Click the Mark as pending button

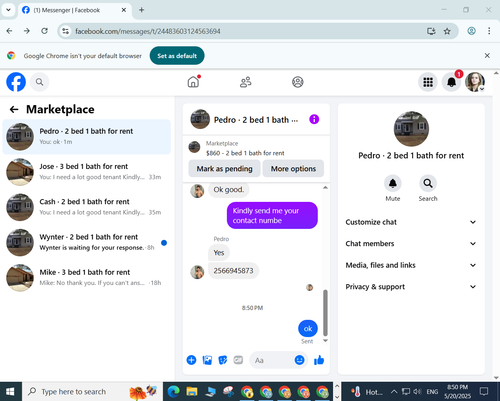(x=224, y=169)
